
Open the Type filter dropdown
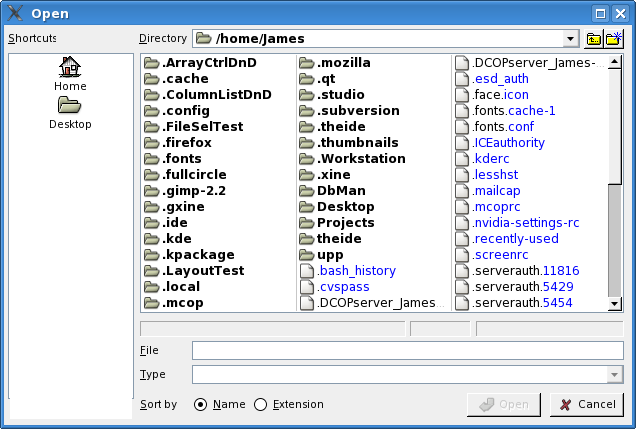pos(614,375)
